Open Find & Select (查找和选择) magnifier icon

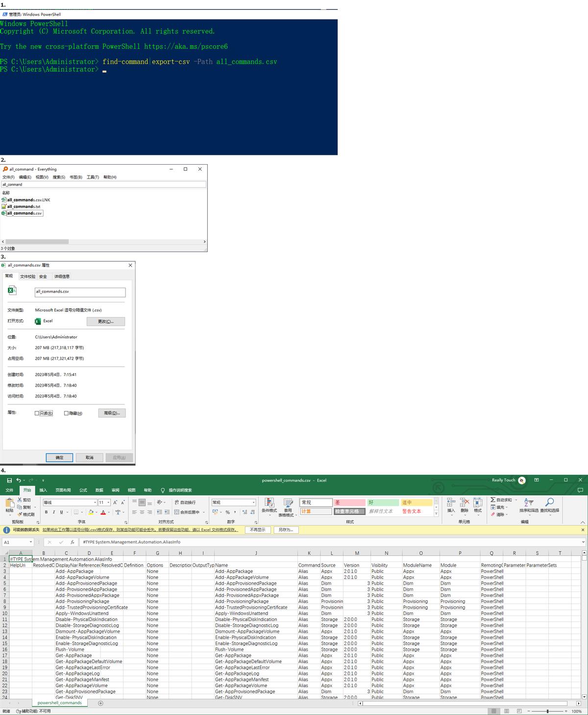(549, 502)
